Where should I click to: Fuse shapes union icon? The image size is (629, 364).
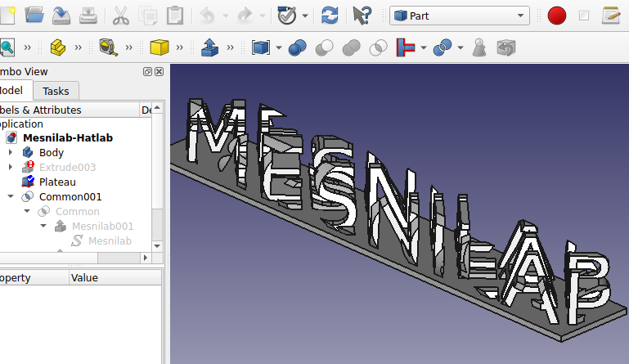click(x=351, y=47)
